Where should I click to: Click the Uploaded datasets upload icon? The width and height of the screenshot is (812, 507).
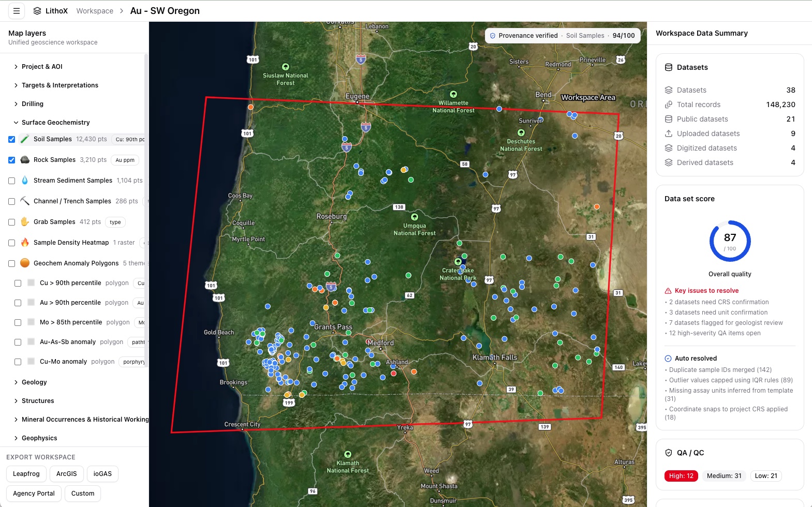click(669, 133)
